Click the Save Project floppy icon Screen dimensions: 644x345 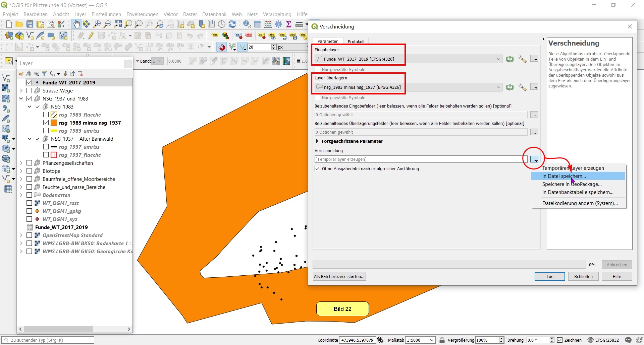pos(30,24)
